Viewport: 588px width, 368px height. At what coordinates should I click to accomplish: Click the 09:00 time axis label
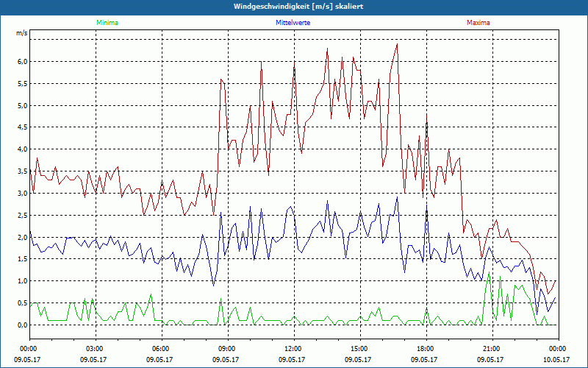228,349
